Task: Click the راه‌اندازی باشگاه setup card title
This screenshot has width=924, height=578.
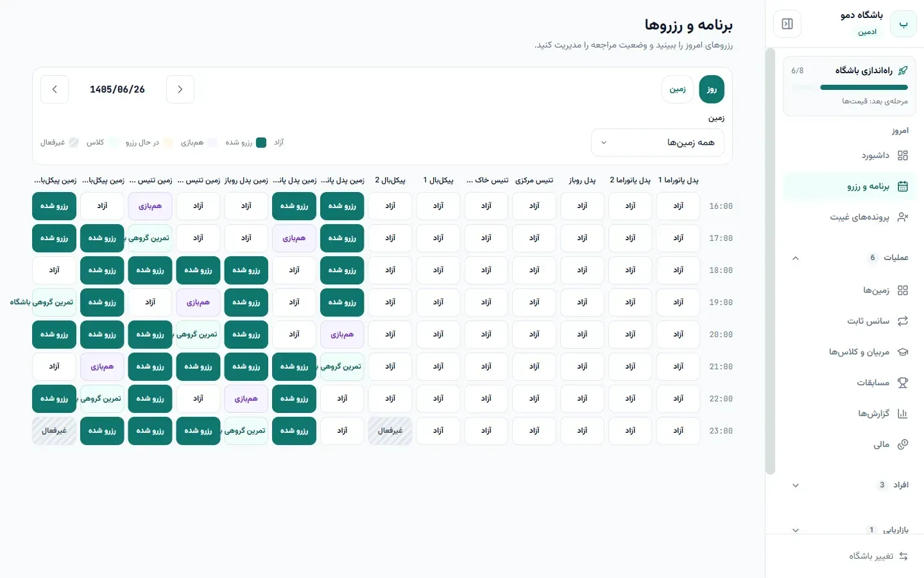Action: [x=864, y=71]
